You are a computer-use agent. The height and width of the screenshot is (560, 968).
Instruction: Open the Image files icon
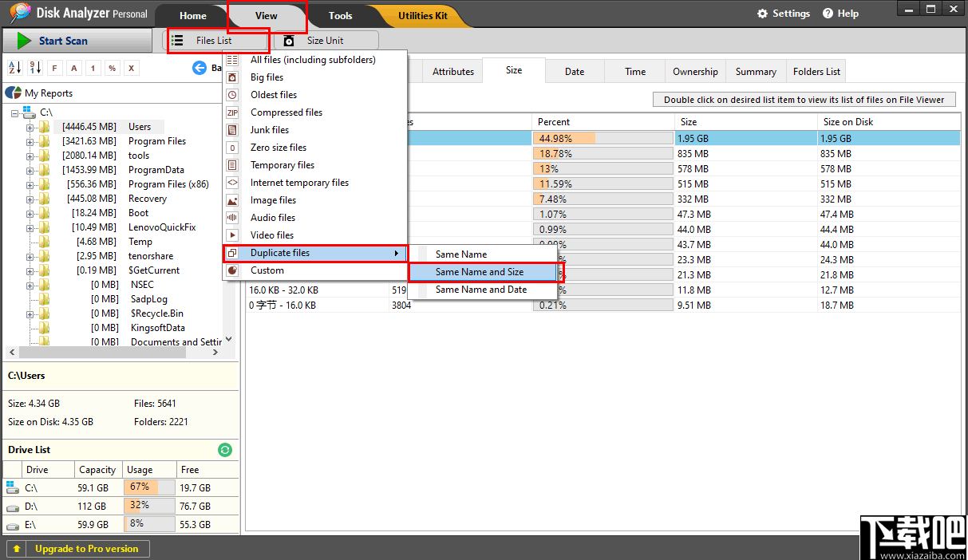tap(231, 199)
